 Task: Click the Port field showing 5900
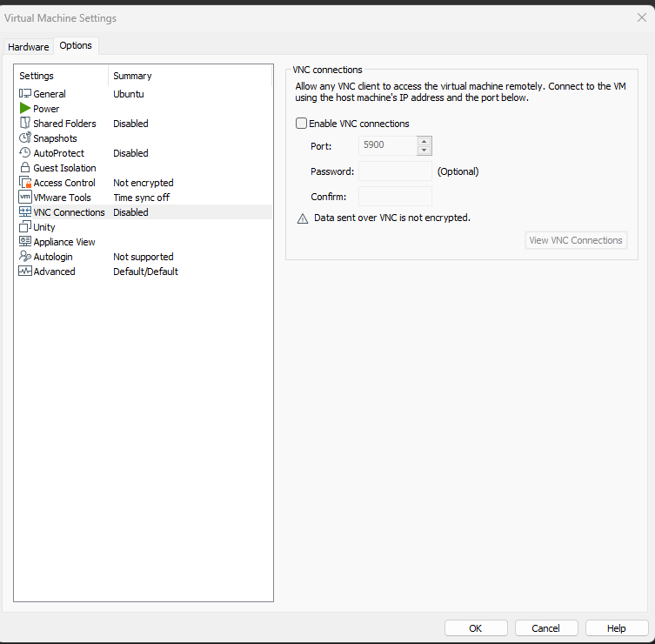coord(388,145)
